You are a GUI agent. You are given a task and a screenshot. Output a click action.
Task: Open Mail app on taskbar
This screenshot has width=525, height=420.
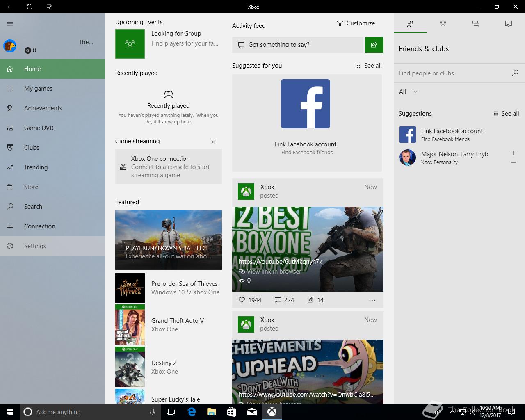(x=252, y=412)
